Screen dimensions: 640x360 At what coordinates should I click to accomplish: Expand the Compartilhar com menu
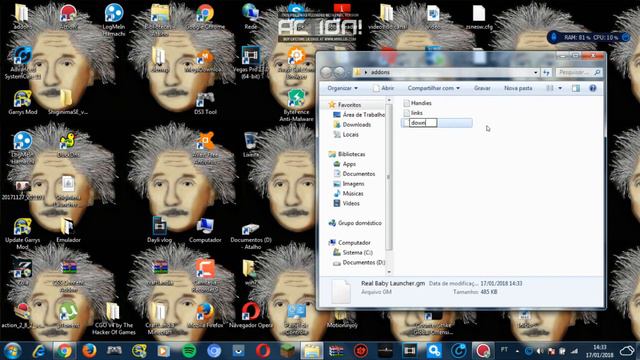click(433, 88)
